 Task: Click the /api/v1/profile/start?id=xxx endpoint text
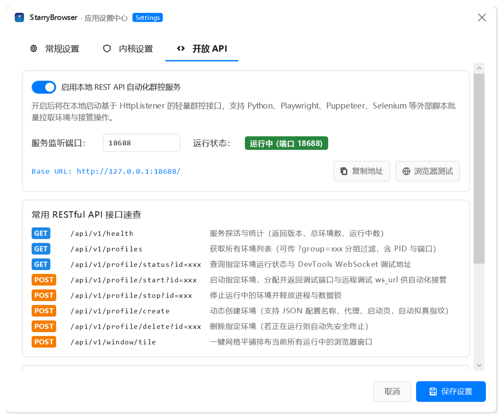pyautogui.click(x=134, y=280)
